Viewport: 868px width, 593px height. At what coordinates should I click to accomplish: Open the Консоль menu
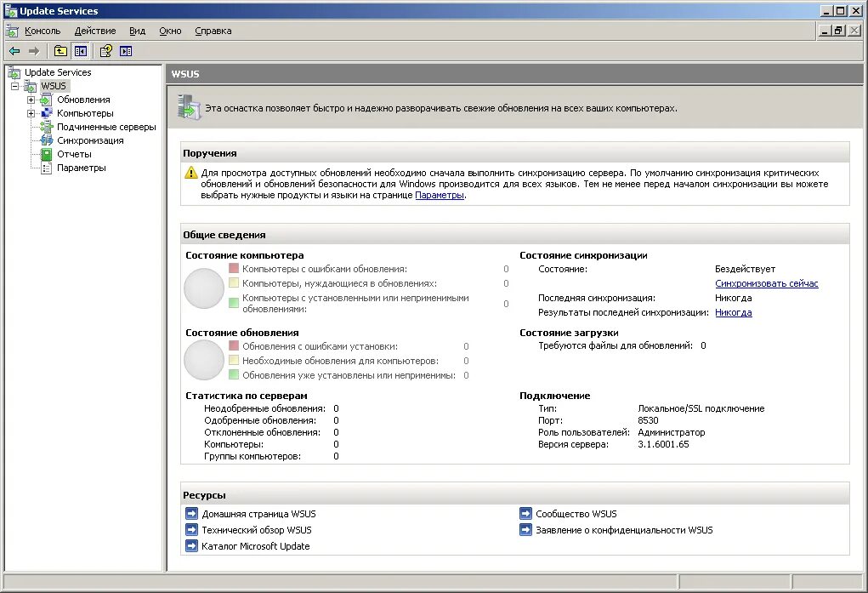pos(43,31)
